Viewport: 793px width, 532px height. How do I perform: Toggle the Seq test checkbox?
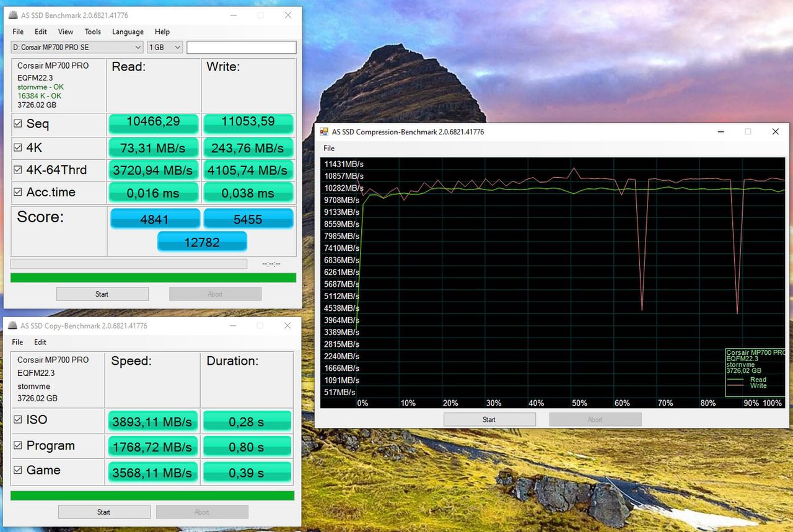[18, 124]
